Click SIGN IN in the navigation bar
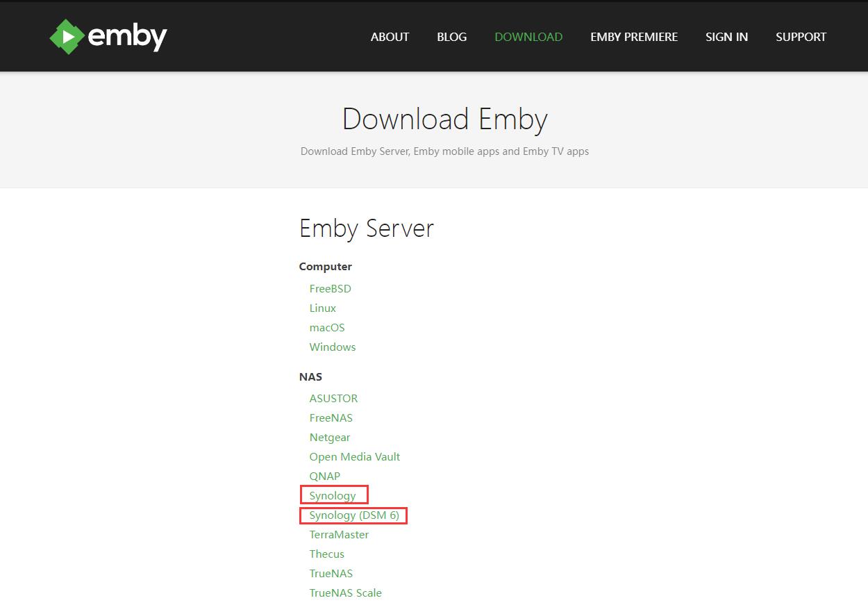 click(x=726, y=37)
